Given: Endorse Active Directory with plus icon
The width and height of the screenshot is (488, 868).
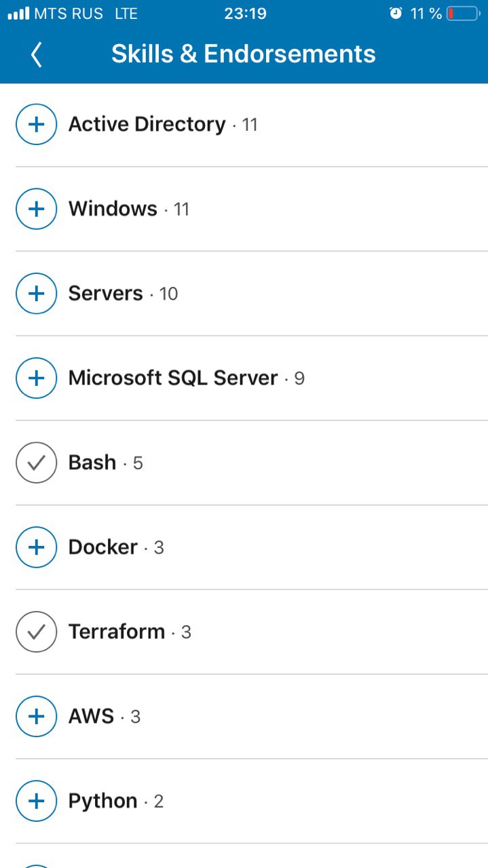Looking at the screenshot, I should point(36,124).
